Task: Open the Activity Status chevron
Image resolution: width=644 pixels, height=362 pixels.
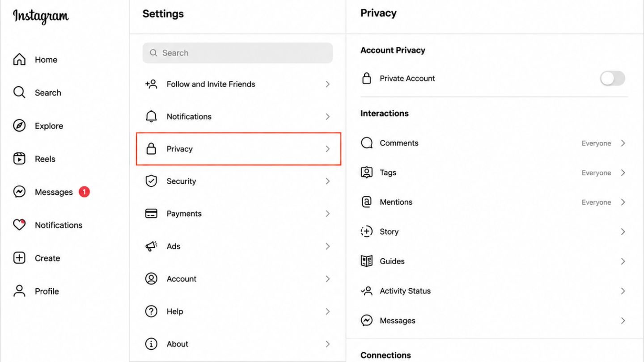Action: tap(623, 291)
